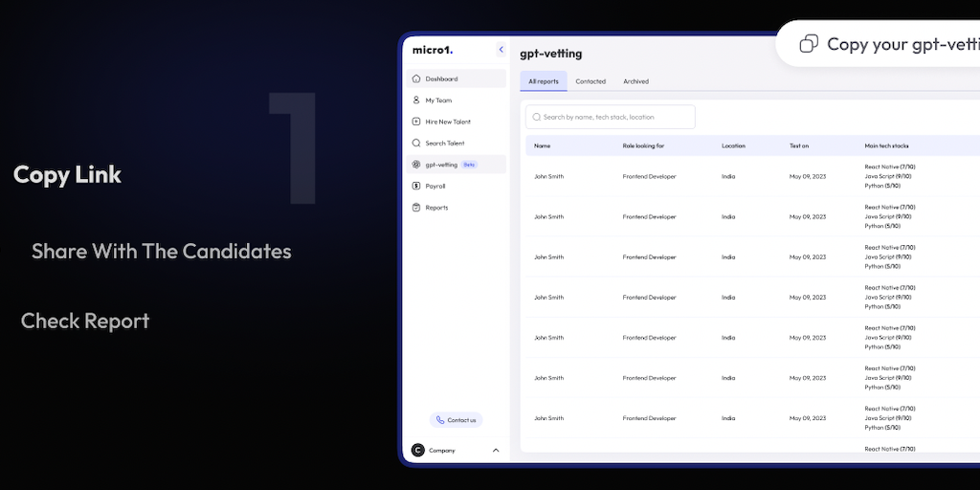Open My Team in the sidebar
The image size is (980, 490).
click(x=457, y=100)
